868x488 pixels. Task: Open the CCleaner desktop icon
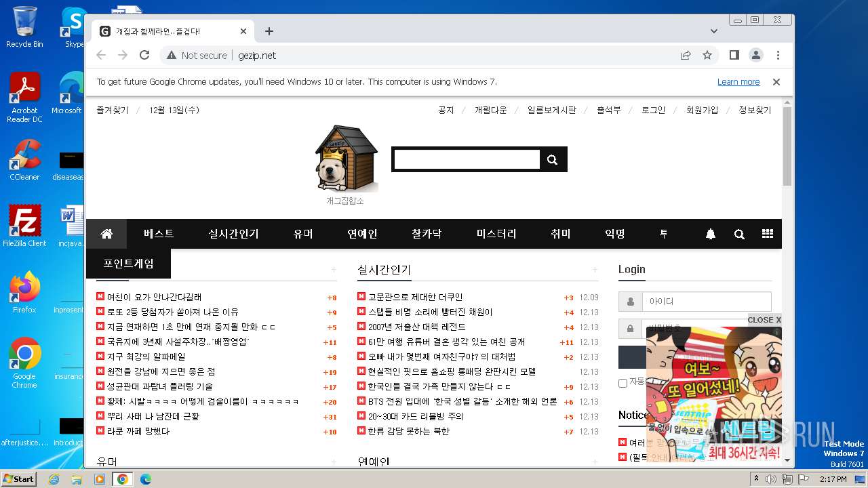(24, 160)
